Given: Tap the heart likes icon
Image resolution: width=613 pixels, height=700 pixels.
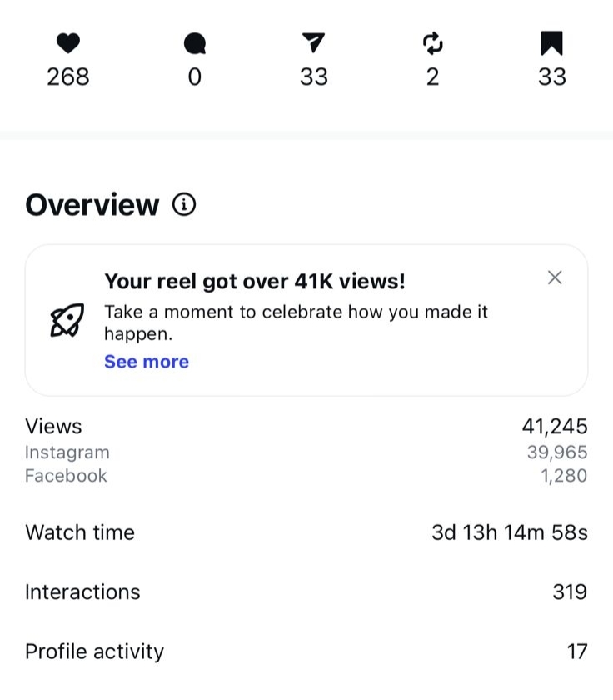Looking at the screenshot, I should pyautogui.click(x=68, y=43).
